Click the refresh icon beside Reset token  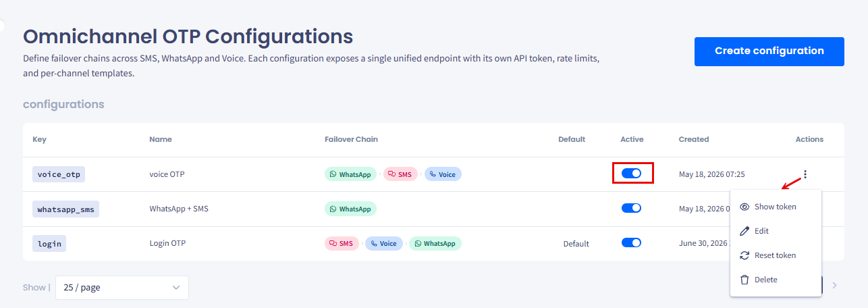coord(745,255)
